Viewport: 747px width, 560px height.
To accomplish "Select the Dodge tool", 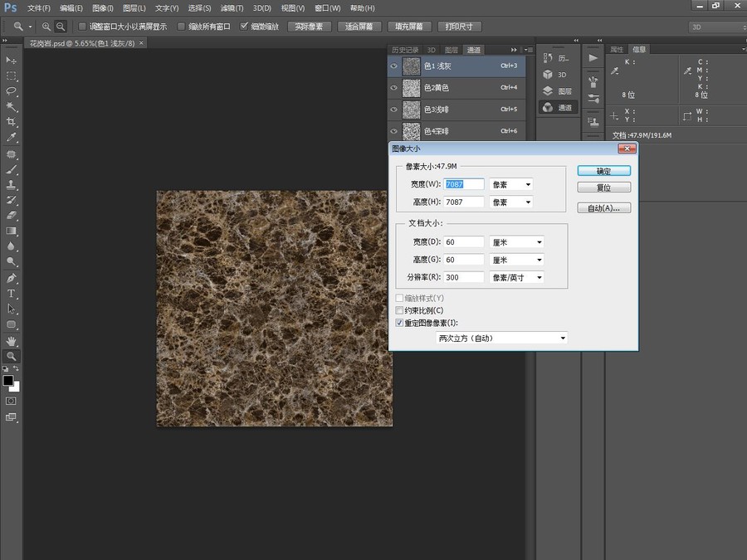I will (x=11, y=261).
